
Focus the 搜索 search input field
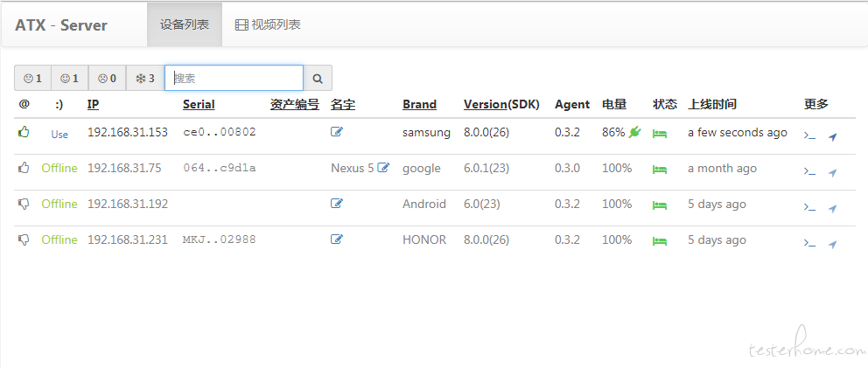[x=234, y=79]
